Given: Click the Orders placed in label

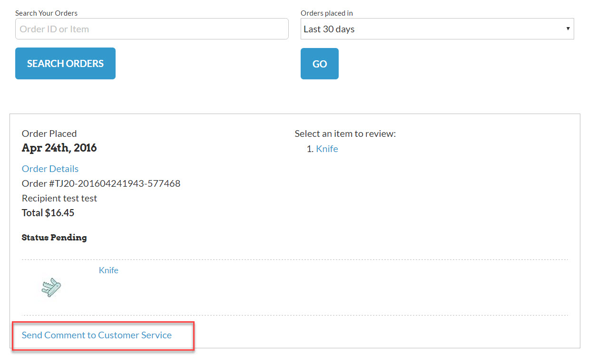Looking at the screenshot, I should click(327, 13).
